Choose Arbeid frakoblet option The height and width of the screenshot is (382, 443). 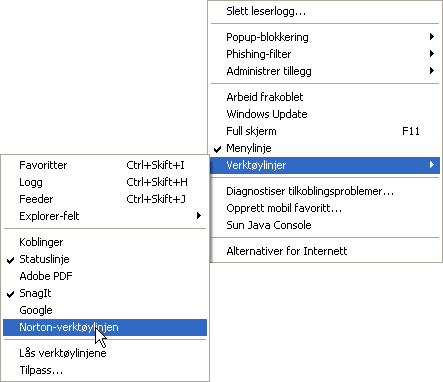tap(325, 97)
